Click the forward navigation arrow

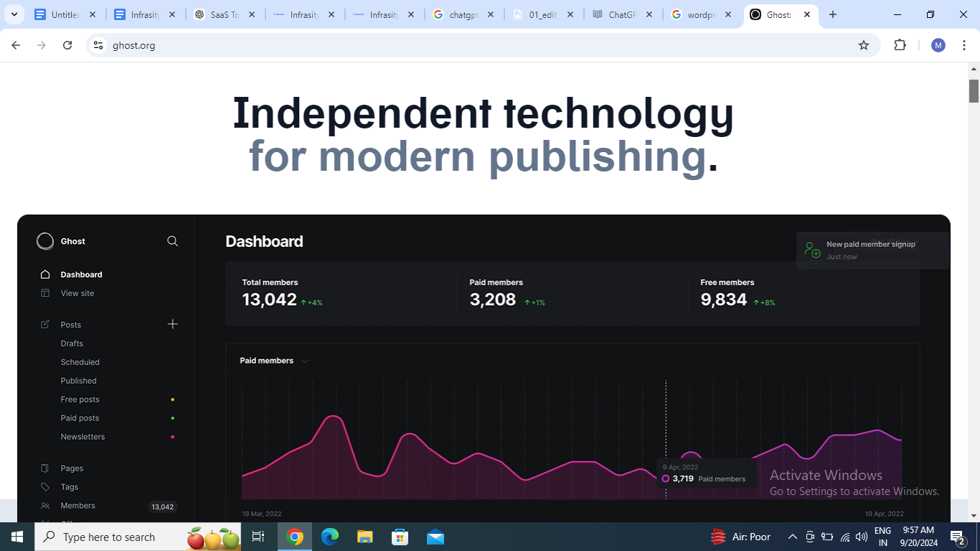[42, 45]
